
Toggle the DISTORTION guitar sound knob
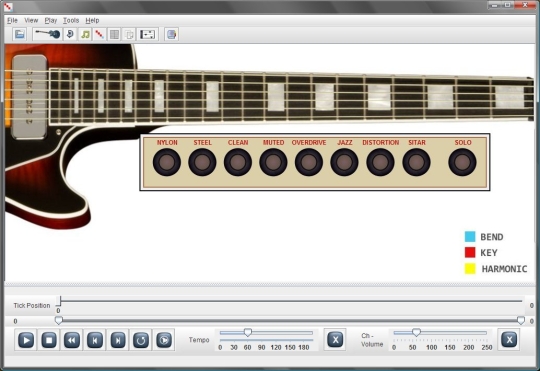click(x=380, y=162)
